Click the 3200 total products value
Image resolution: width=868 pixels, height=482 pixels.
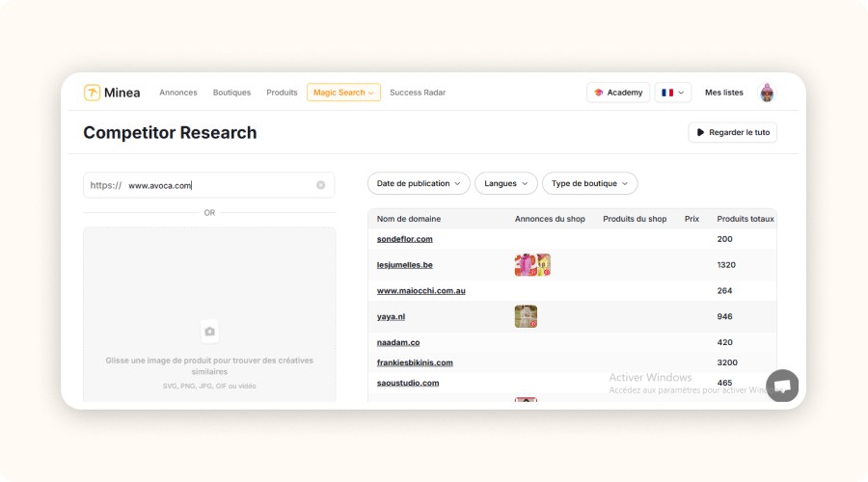(727, 362)
